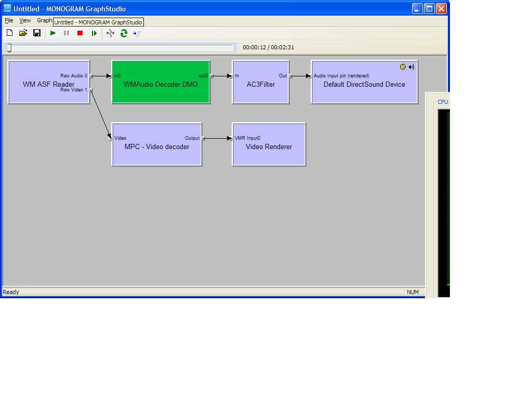This screenshot has width=532, height=399.
Task: Save the graph with the floppy icon
Action: pyautogui.click(x=37, y=33)
